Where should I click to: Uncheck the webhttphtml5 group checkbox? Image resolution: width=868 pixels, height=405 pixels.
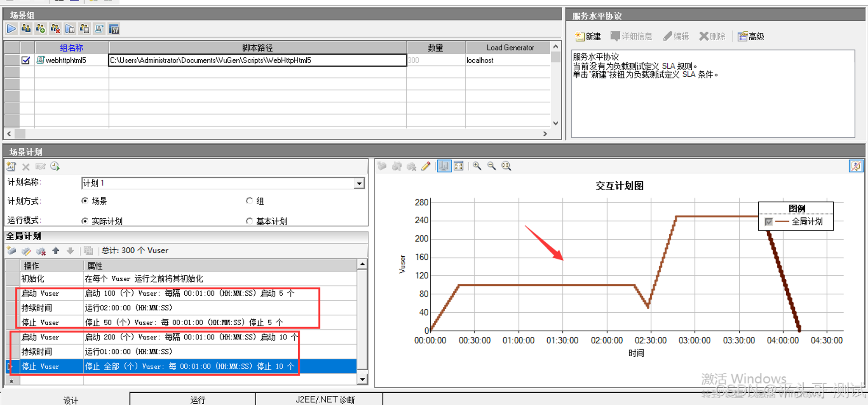pos(26,60)
